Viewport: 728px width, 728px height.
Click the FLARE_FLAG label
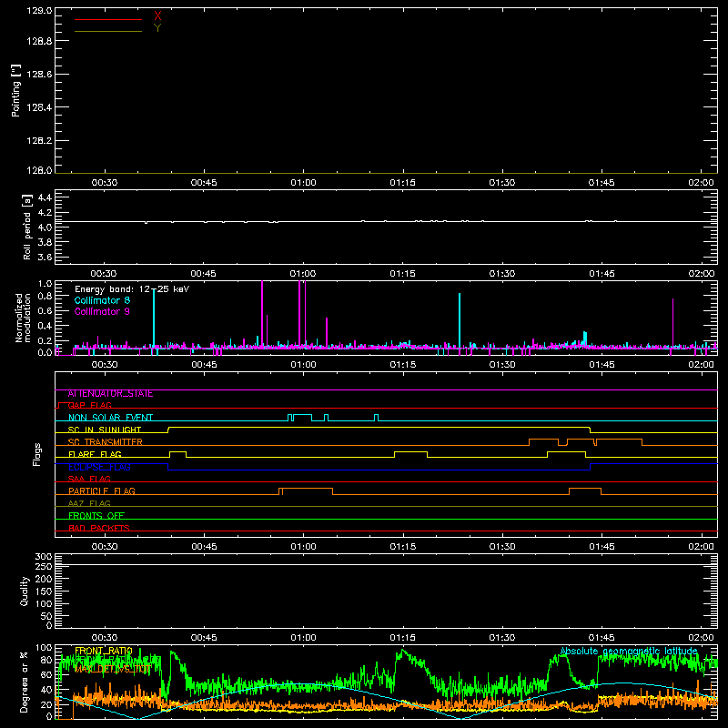(x=95, y=454)
